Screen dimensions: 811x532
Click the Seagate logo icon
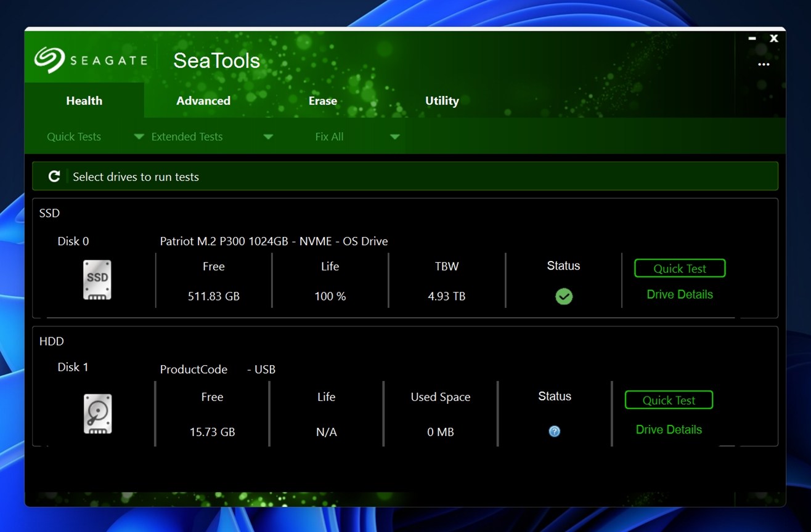click(x=49, y=60)
